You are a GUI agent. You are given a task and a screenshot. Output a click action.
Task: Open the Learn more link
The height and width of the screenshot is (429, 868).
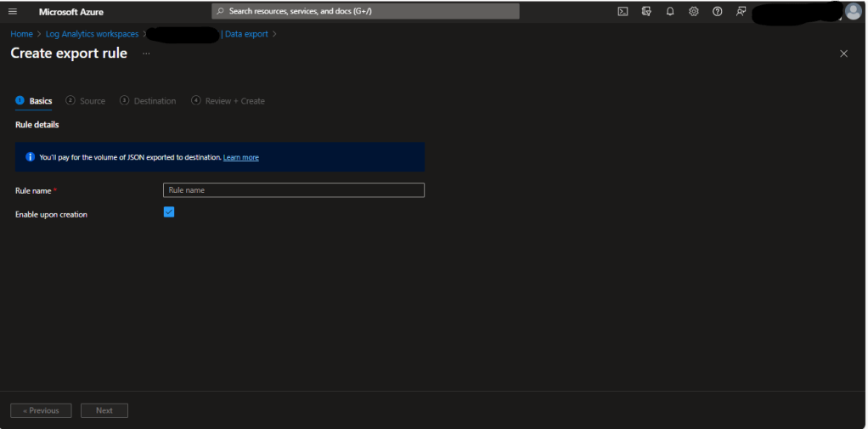[241, 157]
